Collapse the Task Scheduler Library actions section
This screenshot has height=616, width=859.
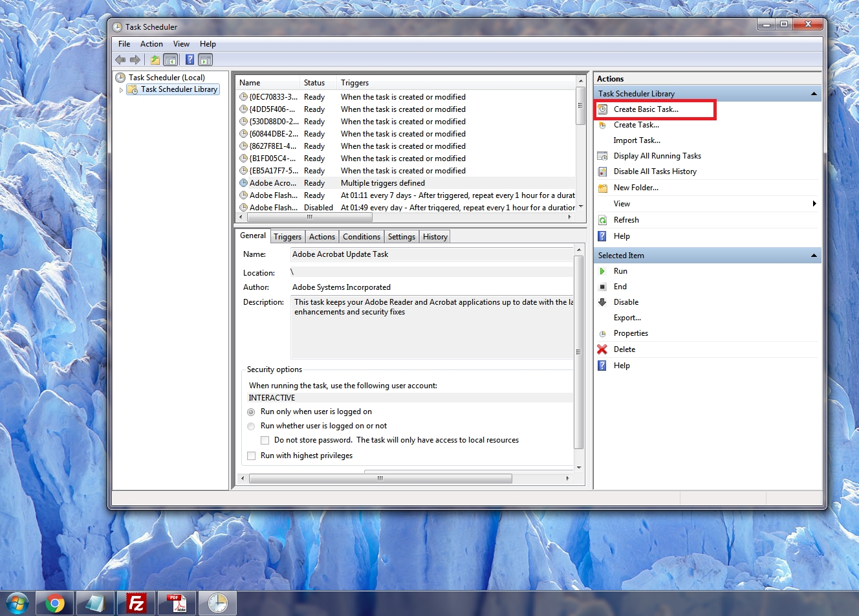click(814, 94)
